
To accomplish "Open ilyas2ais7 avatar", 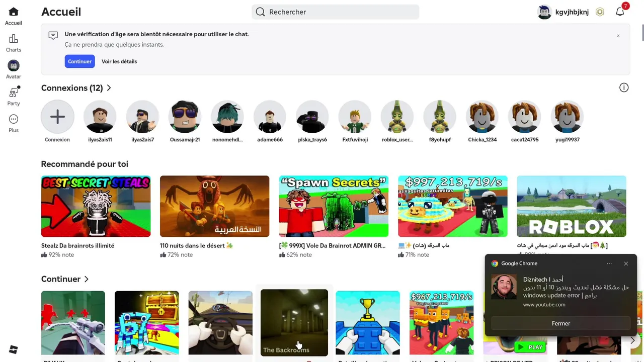I will point(142,117).
